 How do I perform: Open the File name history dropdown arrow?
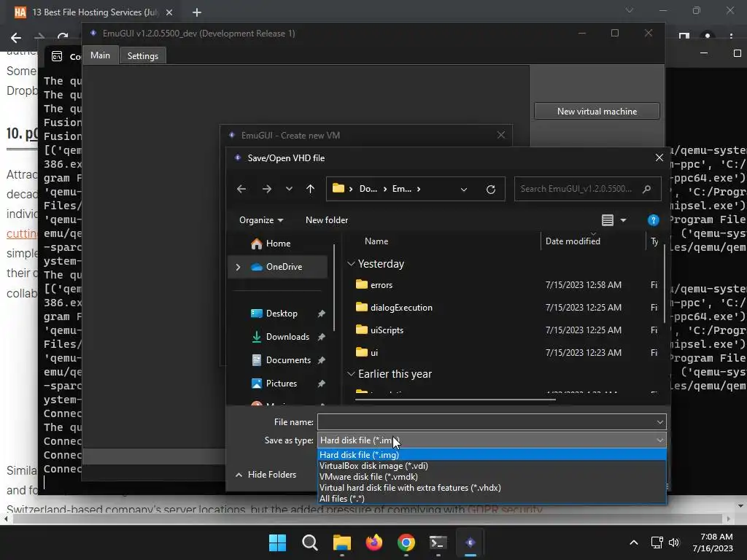tap(659, 422)
